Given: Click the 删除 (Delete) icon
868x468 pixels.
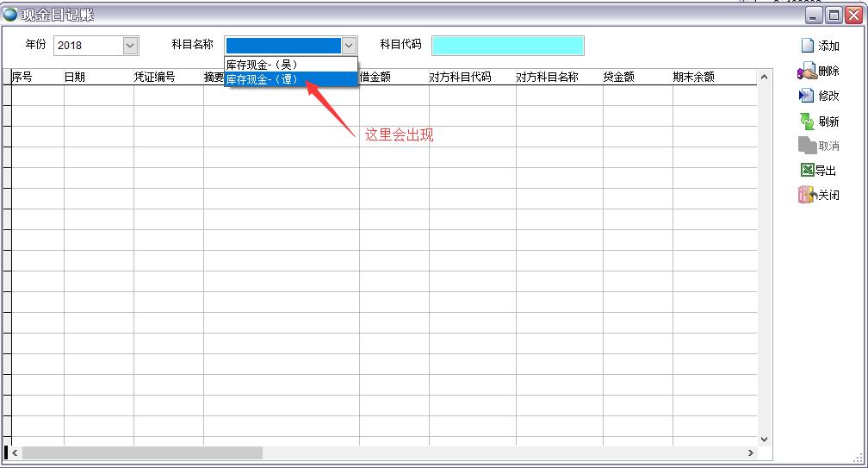Looking at the screenshot, I should (x=807, y=71).
